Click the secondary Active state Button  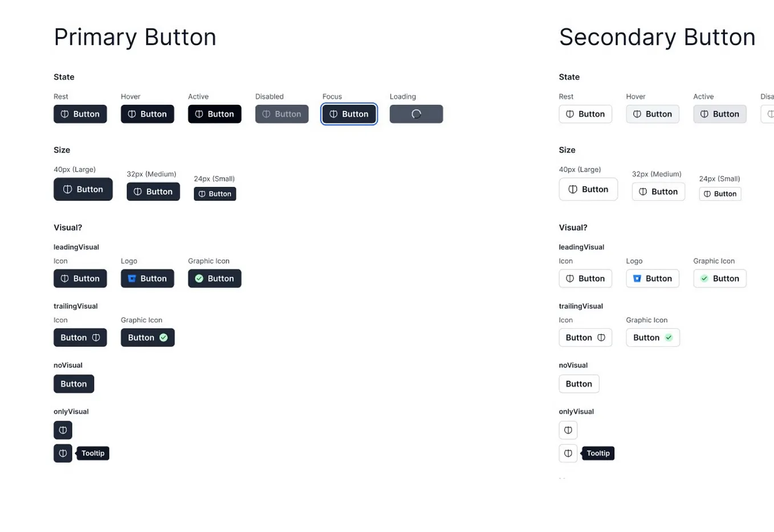pos(720,114)
